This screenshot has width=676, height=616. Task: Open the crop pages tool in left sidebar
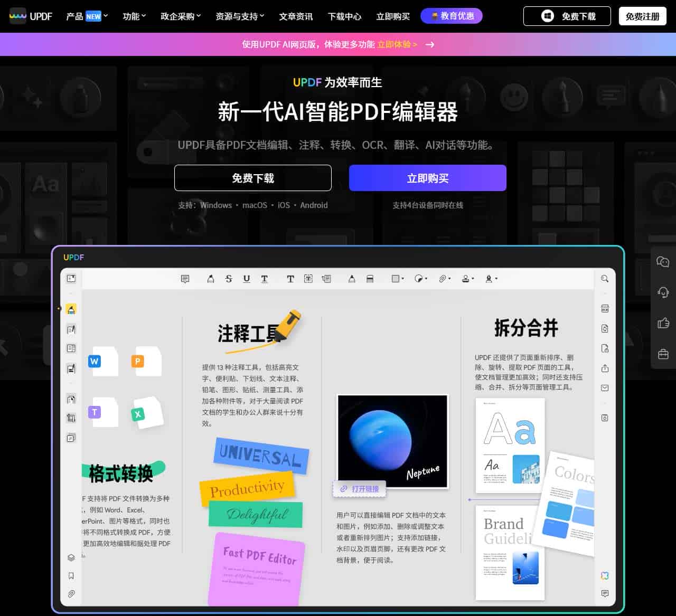tap(71, 418)
